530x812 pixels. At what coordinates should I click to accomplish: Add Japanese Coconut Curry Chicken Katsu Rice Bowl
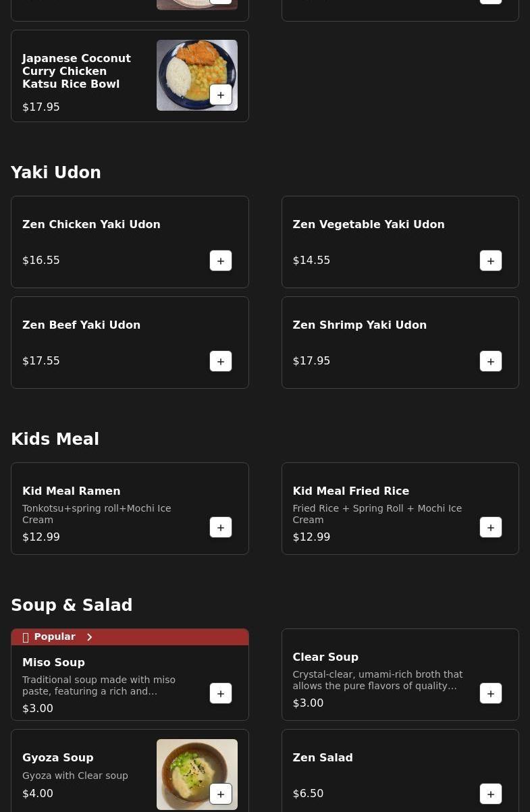(x=221, y=95)
